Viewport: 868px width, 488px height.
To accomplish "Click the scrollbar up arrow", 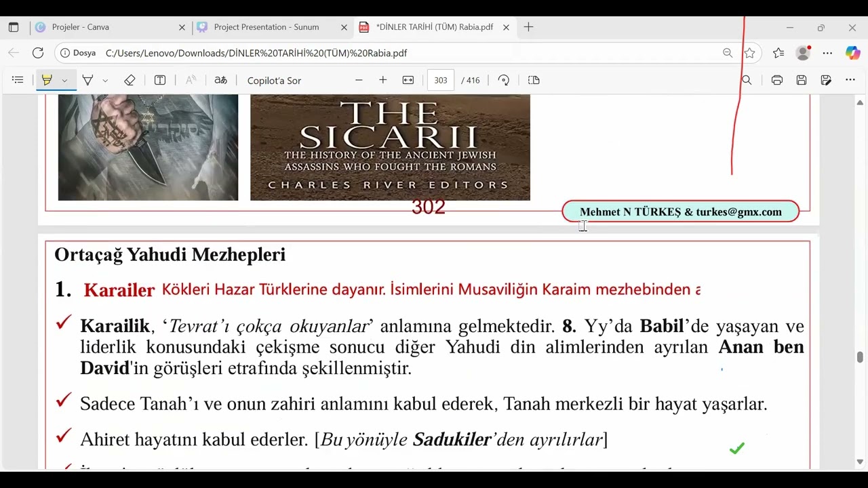I will [x=860, y=102].
